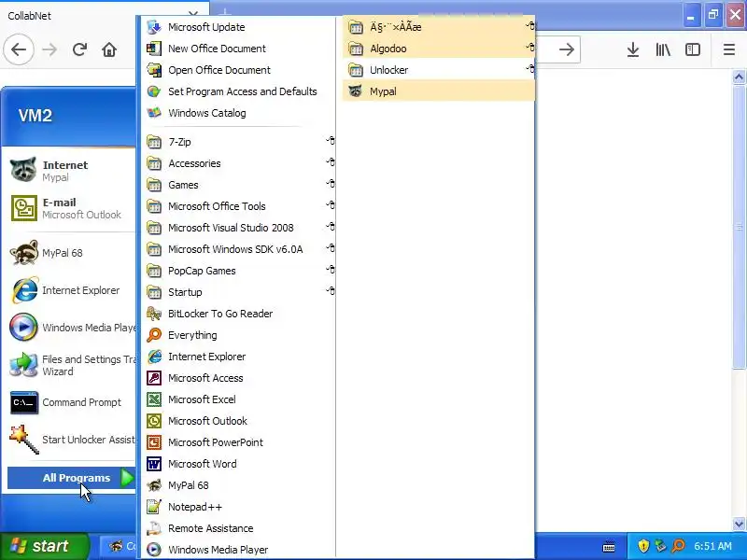747x560 pixels.
Task: Open the Unlocker folder in submenu
Action: tap(438, 70)
